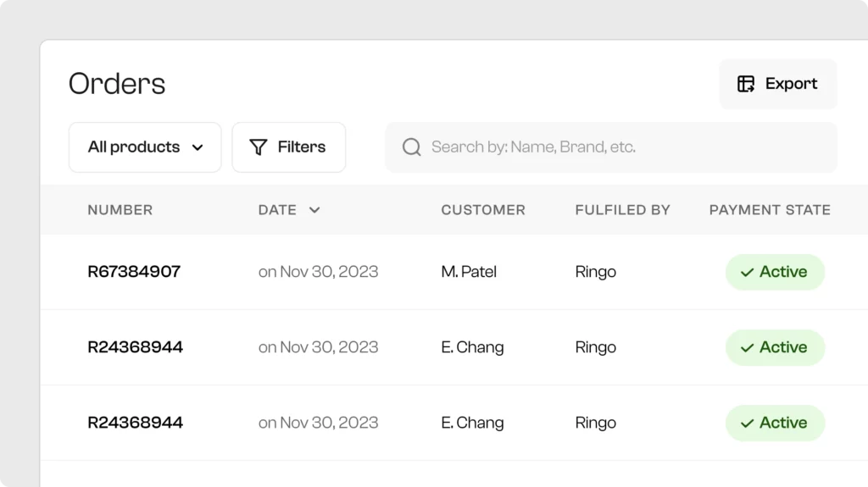Click E. Chang in the last row
This screenshot has height=487, width=868.
click(472, 423)
